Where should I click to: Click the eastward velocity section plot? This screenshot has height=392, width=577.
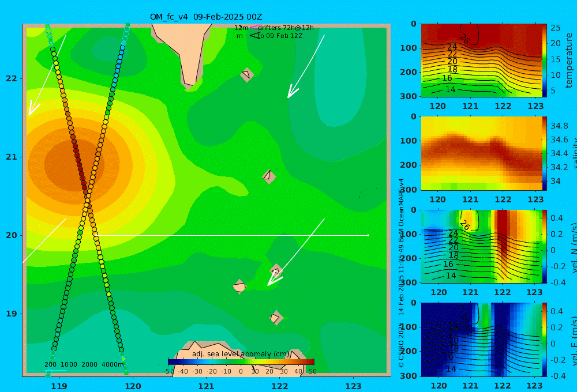pyautogui.click(x=481, y=340)
